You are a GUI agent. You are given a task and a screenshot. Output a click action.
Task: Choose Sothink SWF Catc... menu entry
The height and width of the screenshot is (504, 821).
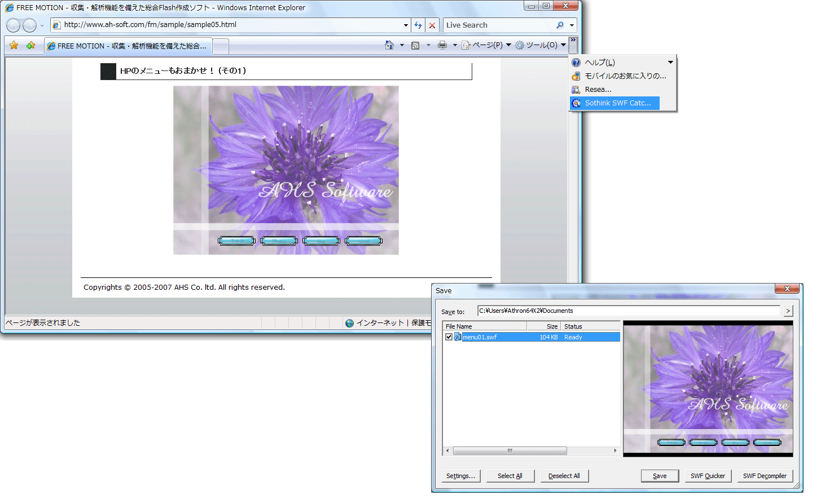(x=615, y=103)
